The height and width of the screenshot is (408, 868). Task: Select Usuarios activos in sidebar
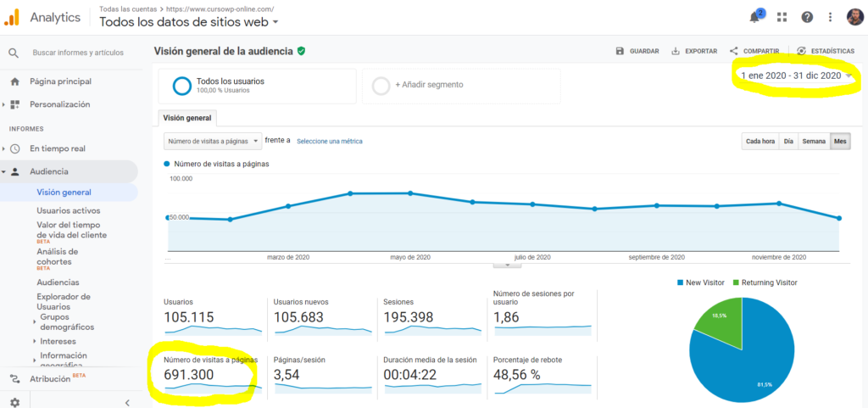tap(68, 210)
